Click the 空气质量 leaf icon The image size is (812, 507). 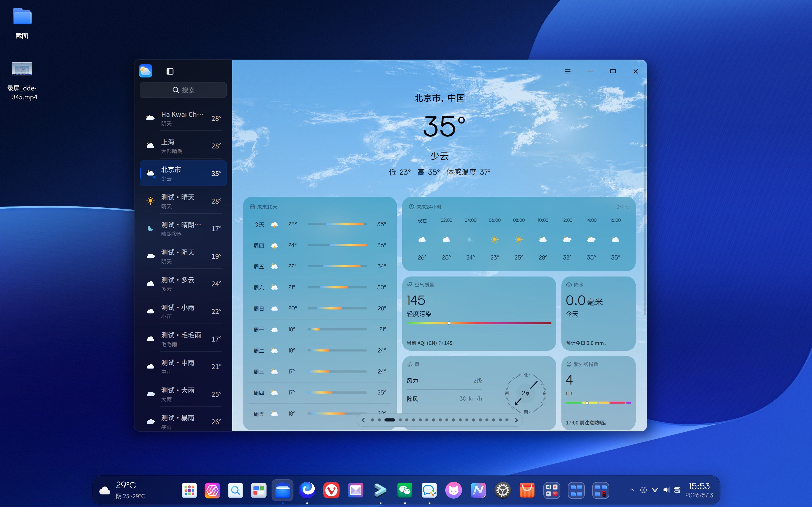[409, 284]
